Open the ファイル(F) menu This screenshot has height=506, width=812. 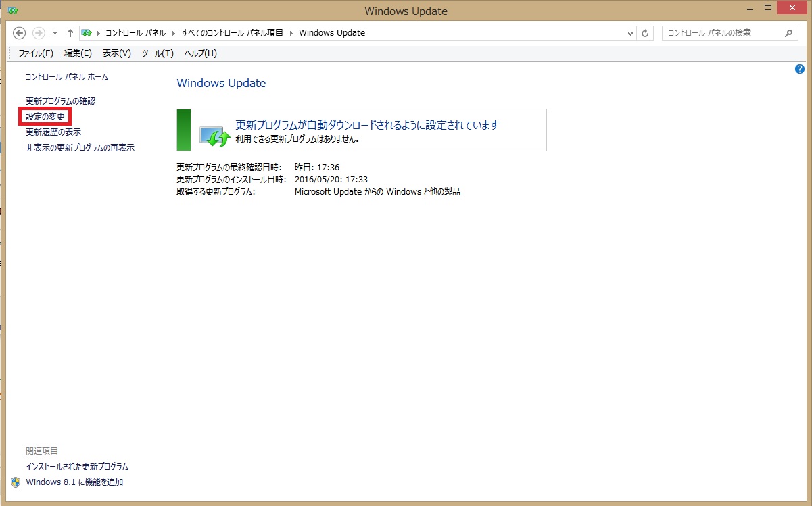[36, 53]
